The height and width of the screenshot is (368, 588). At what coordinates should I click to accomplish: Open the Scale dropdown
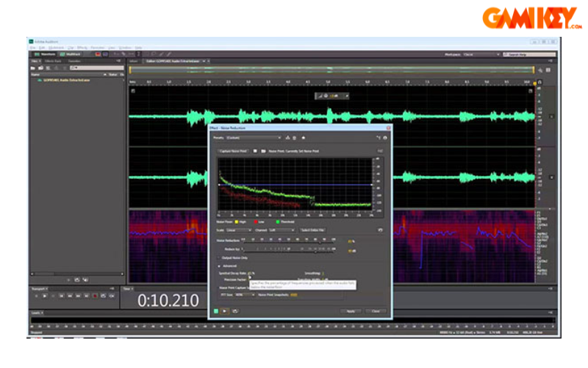tap(239, 230)
